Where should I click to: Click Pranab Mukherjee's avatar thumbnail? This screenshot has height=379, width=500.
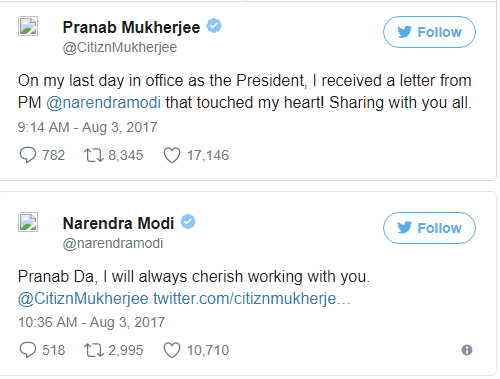28,26
